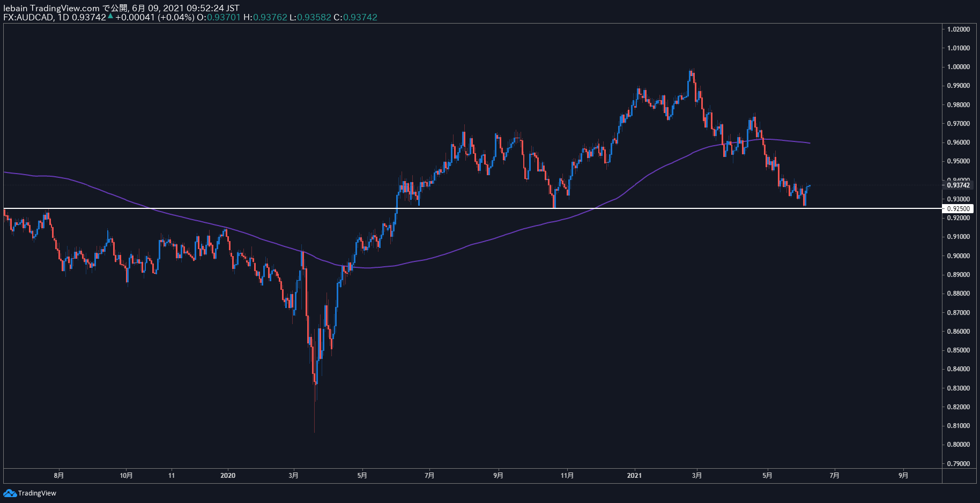
Task: Click the 0.95000 price axis label
Action: 958,161
